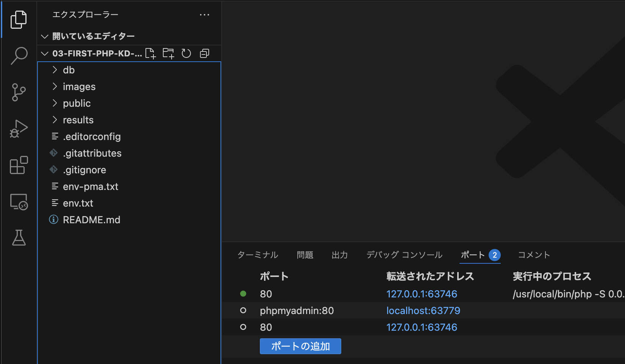Image resolution: width=625 pixels, height=364 pixels.
Task: Create a new folder with the New Folder icon
Action: tap(168, 53)
